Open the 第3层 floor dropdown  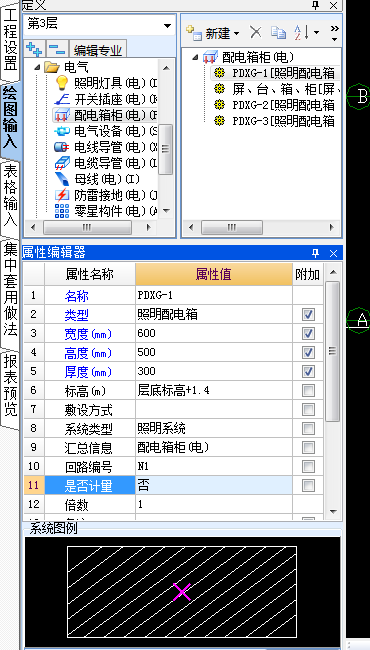[167, 26]
